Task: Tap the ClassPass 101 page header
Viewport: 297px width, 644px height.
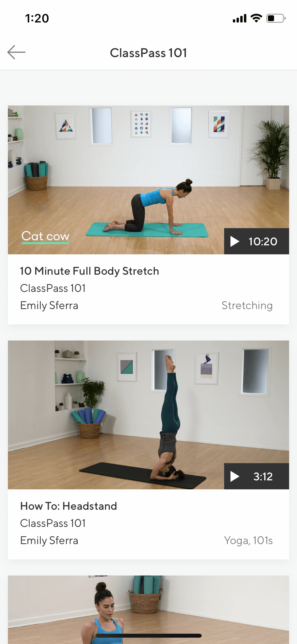Action: pos(148,53)
